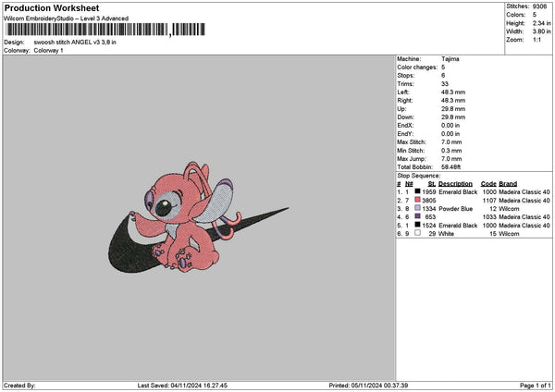Click the Stitches value 9306
This screenshot has width=555, height=392.
[539, 6]
